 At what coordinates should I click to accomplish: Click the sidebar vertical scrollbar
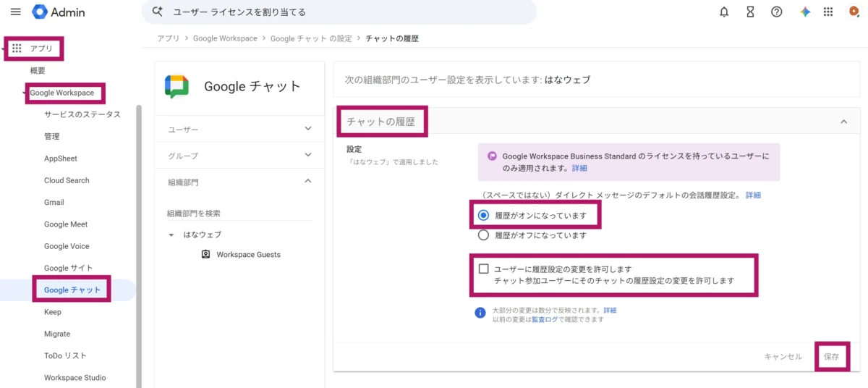(139, 246)
